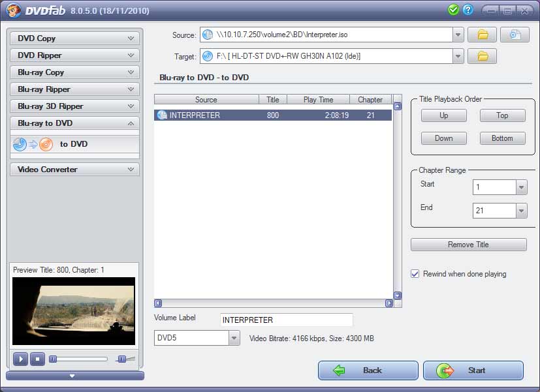Play the preview video
Screen dimensions: 540x392
click(20, 359)
